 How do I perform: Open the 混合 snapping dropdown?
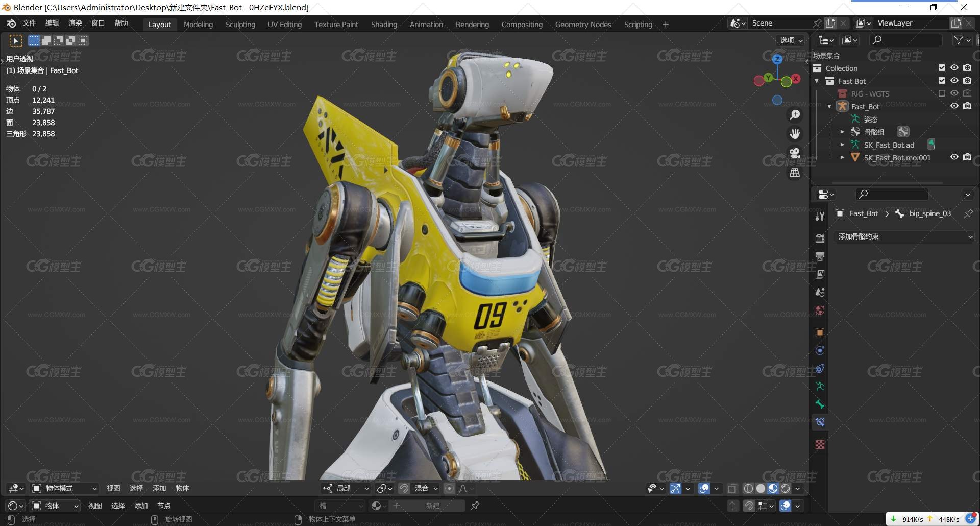[x=426, y=489]
